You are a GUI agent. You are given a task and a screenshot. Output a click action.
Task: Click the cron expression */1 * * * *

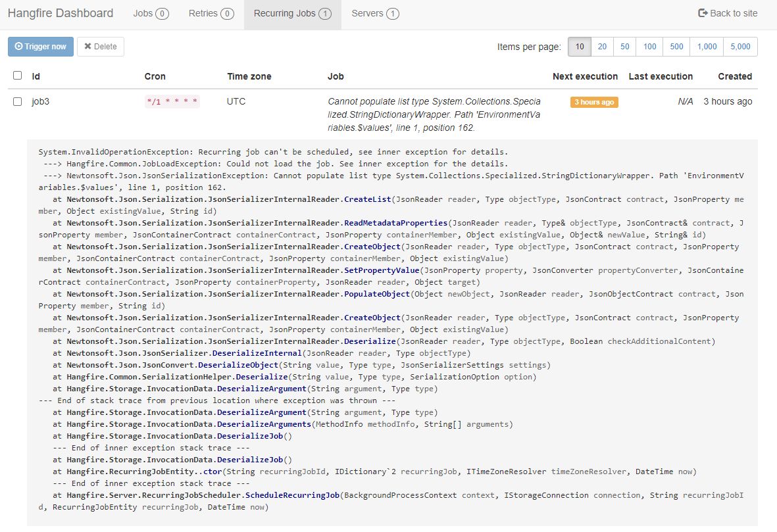click(x=172, y=101)
